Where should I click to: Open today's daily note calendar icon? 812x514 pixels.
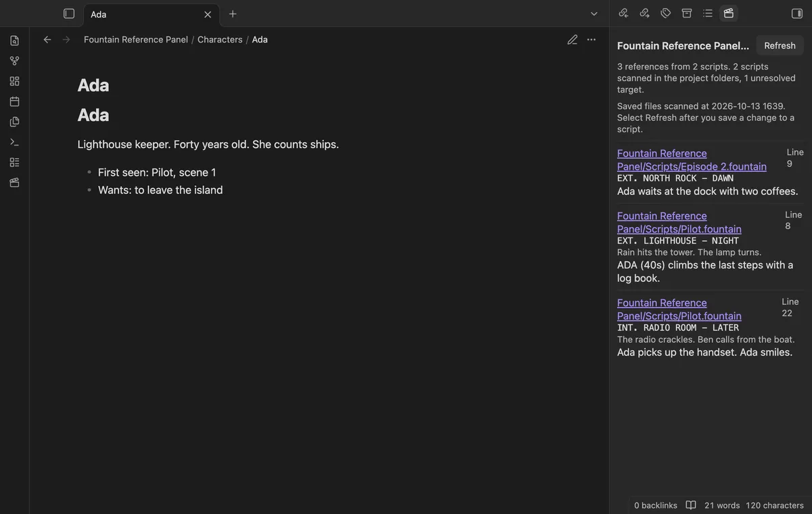[x=14, y=101]
